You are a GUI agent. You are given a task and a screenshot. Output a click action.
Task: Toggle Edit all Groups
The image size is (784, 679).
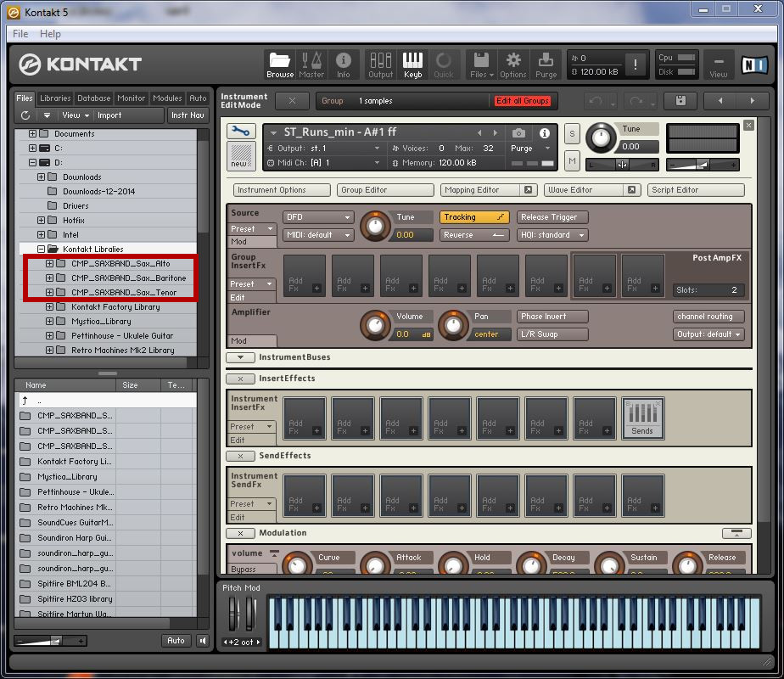pos(523,101)
